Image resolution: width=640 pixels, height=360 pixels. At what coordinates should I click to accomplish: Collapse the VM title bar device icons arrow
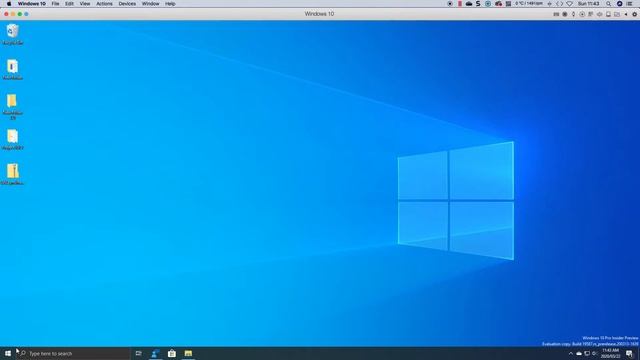[626, 14]
